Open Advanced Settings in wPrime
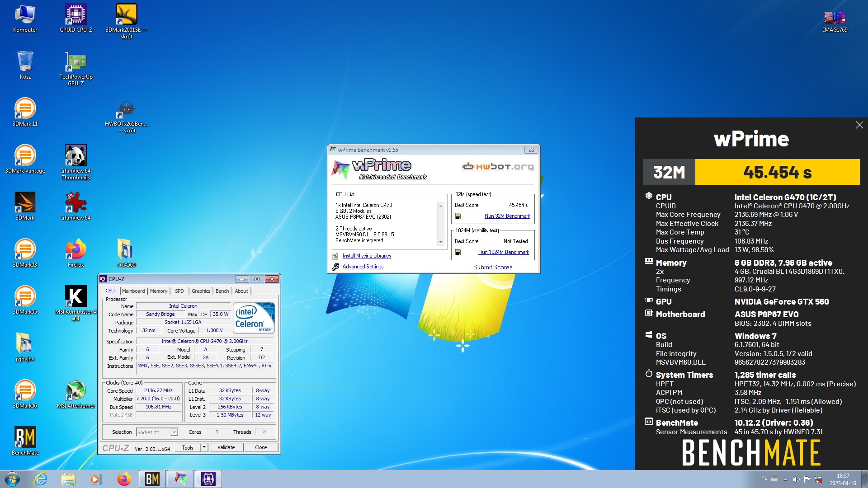 pos(363,267)
